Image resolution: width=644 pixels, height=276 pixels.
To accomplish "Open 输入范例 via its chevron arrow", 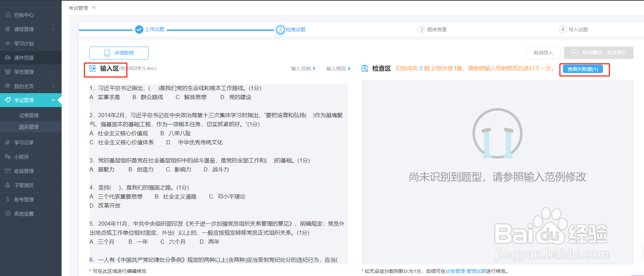I will (x=314, y=68).
